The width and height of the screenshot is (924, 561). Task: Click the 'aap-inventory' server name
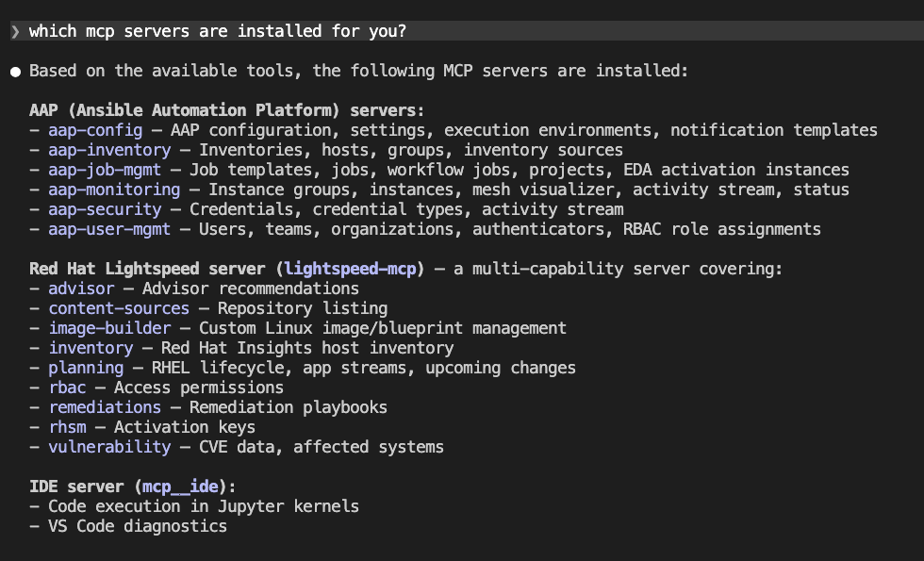pyautogui.click(x=109, y=150)
